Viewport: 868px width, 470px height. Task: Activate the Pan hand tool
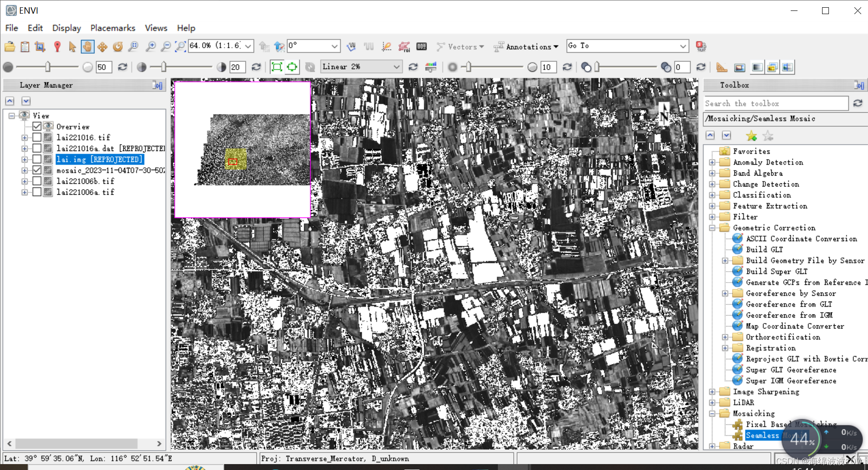(87, 46)
